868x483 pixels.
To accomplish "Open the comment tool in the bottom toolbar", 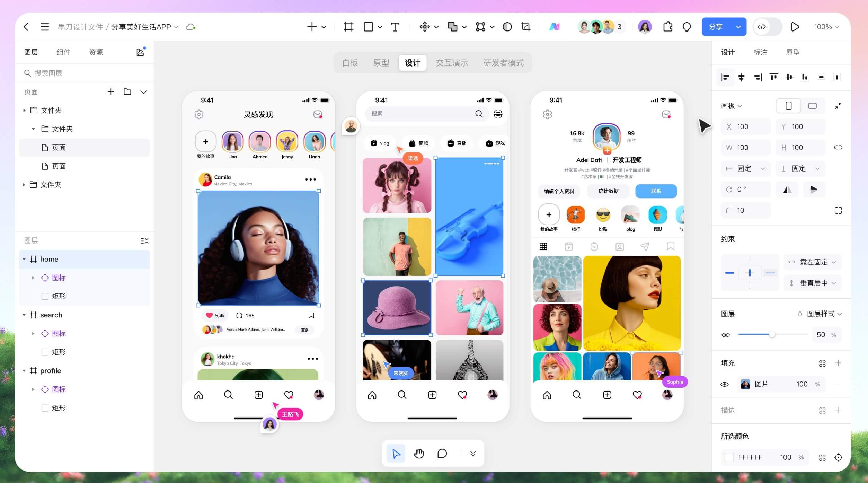I will [442, 453].
